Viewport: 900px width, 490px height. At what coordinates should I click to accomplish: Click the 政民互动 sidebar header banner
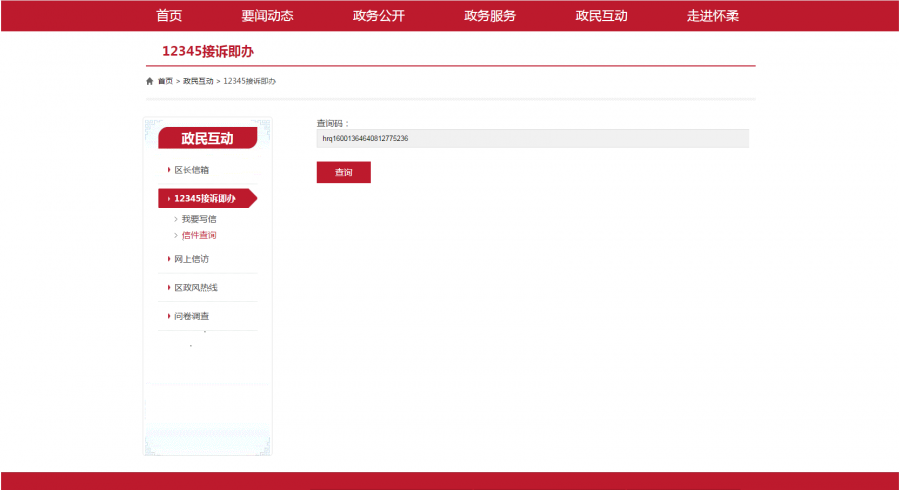[x=207, y=138]
